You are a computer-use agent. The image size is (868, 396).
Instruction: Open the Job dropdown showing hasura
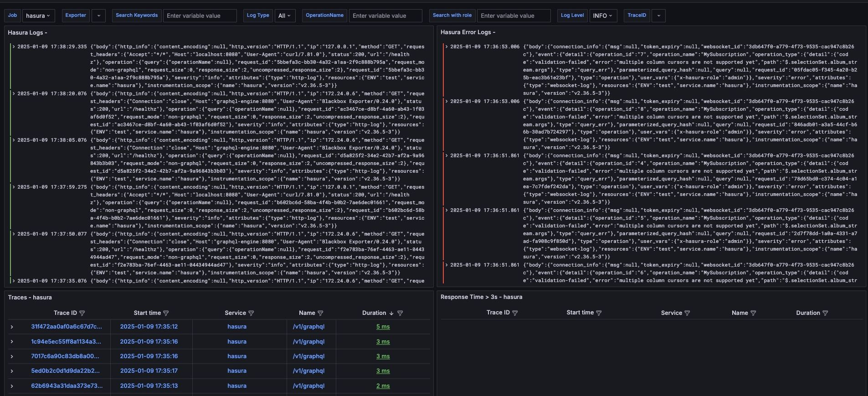pos(38,15)
